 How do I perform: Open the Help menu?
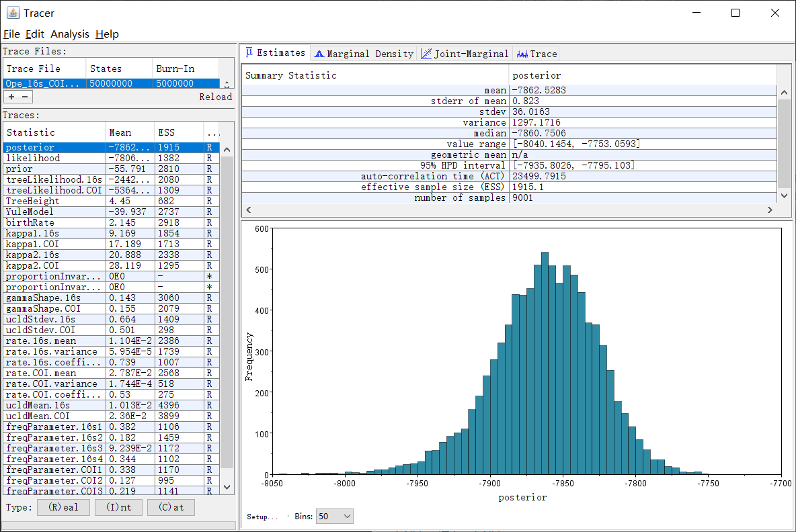(x=107, y=34)
